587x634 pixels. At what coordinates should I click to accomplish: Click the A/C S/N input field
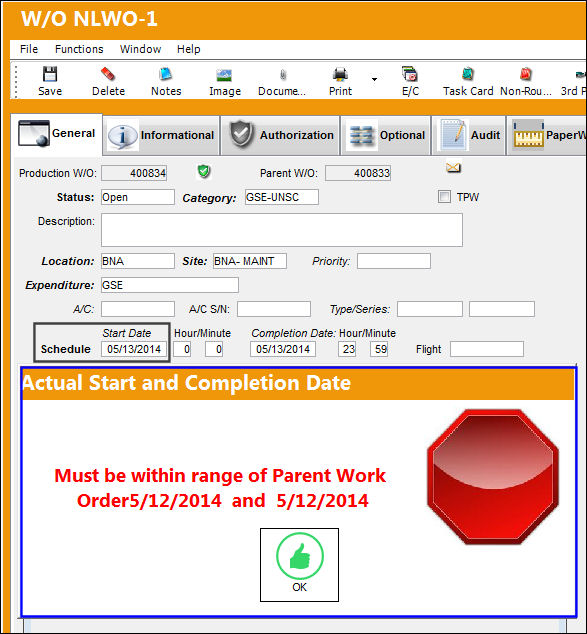tap(274, 309)
